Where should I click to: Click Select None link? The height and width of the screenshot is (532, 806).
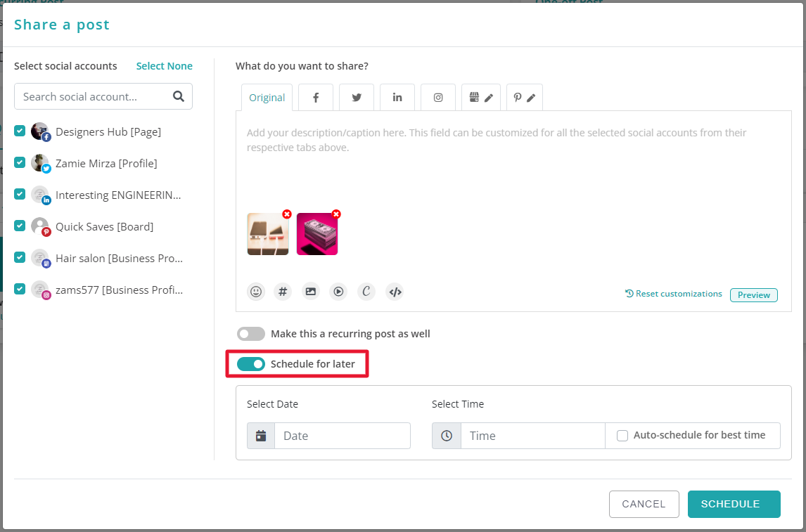click(x=165, y=66)
